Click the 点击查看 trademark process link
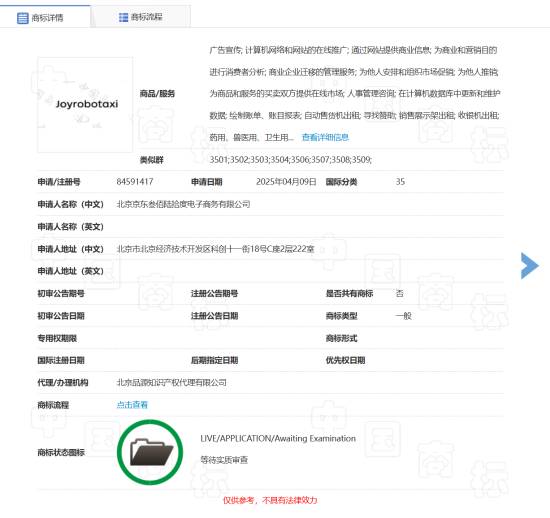Screen dimensions: 550x518 point(132,405)
